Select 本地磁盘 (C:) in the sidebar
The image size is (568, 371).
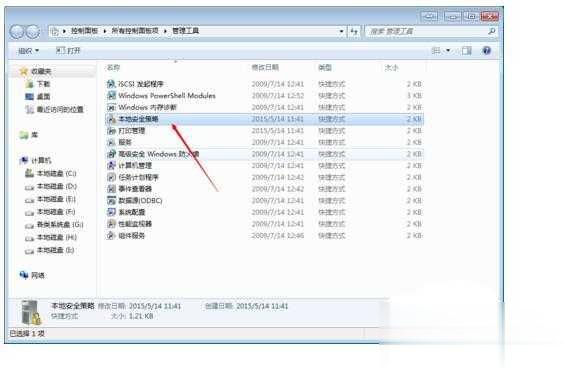pyautogui.click(x=57, y=174)
